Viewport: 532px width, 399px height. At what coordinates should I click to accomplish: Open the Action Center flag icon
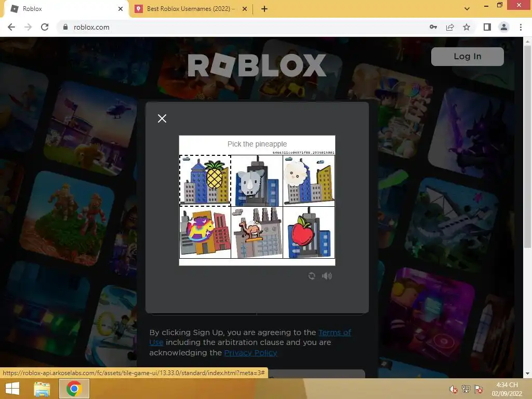coord(478,389)
